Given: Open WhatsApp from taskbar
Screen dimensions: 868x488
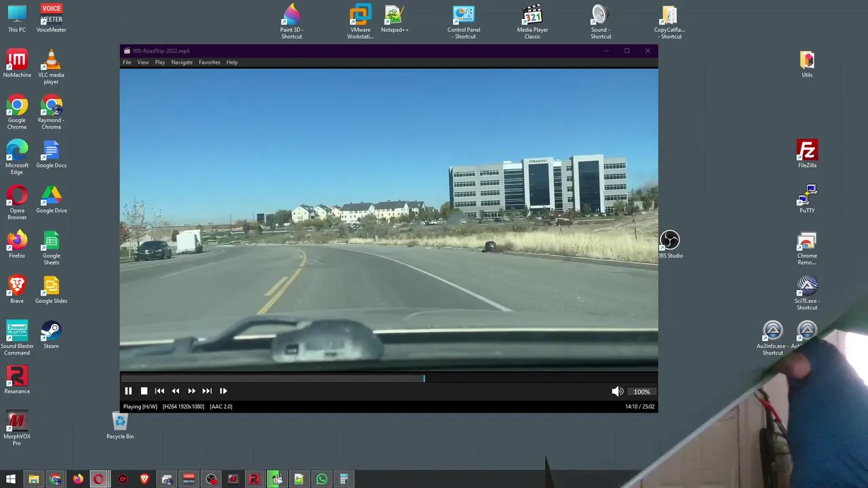Looking at the screenshot, I should coord(321,479).
